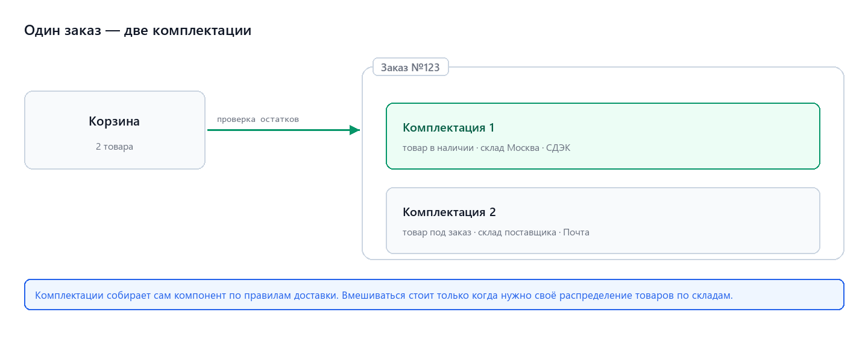868x338 pixels.
Task: Select the Корзина box
Action: 115,130
